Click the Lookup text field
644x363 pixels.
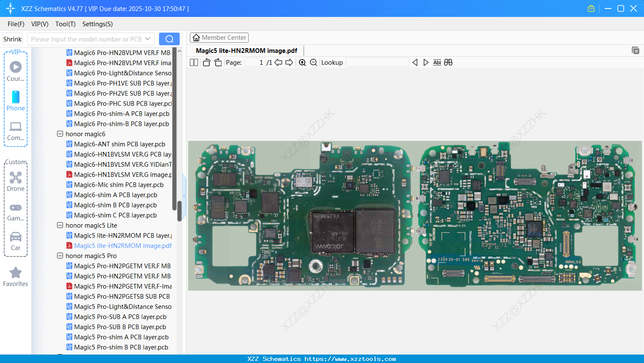(x=377, y=62)
